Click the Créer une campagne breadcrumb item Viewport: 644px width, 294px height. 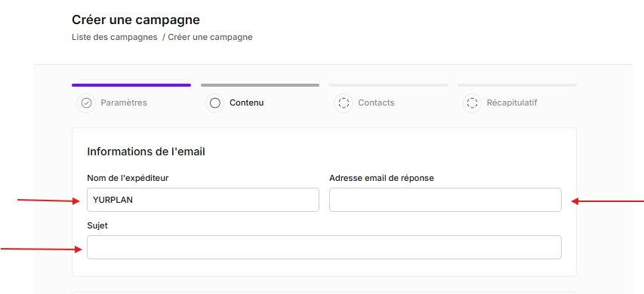[211, 37]
